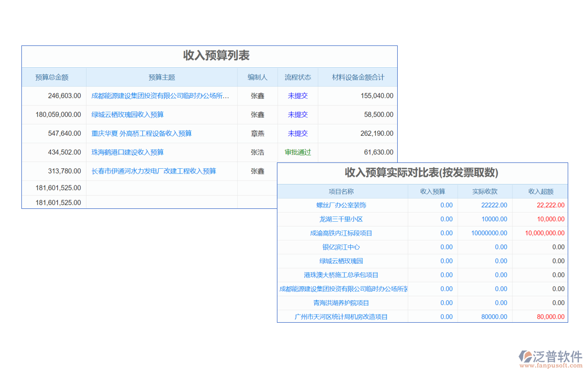Image resolution: width=588 pixels, height=374 pixels.
Task: Open 螺丝厂办公室装饰 project link
Action: pyautogui.click(x=341, y=205)
